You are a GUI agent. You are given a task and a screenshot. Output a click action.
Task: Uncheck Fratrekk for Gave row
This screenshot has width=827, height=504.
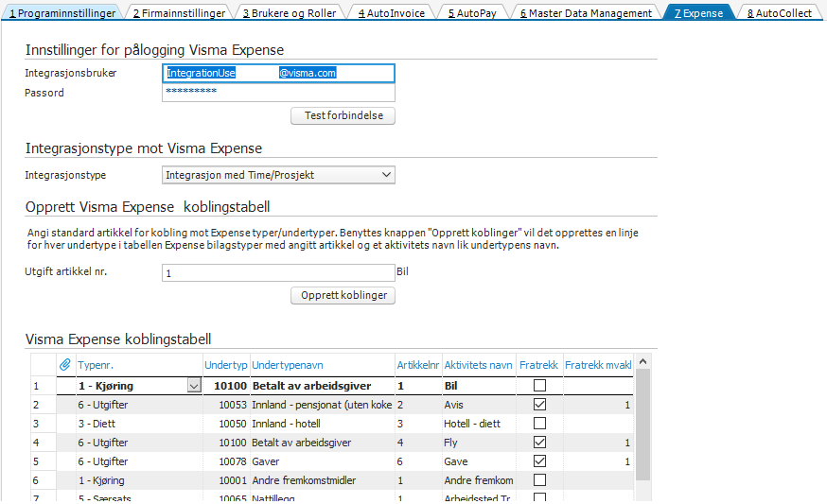point(539,461)
